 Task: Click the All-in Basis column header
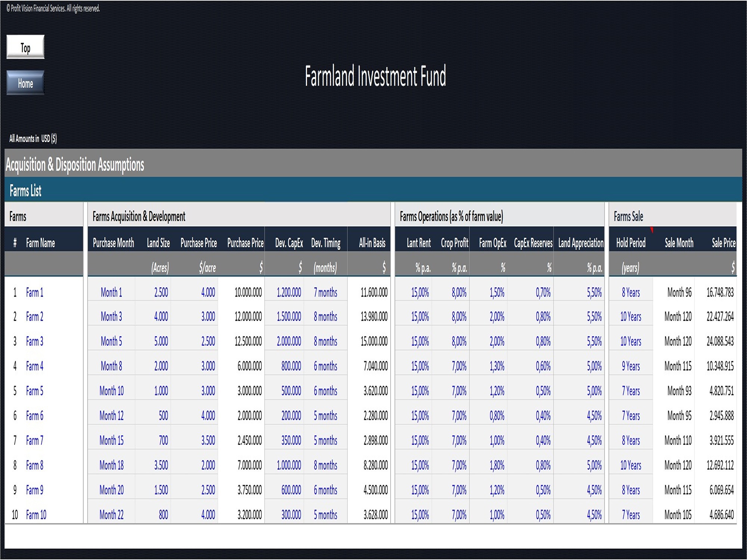[x=372, y=243]
